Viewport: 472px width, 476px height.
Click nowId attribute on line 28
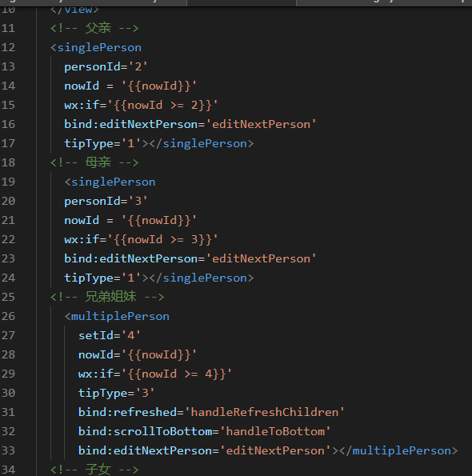tap(96, 354)
